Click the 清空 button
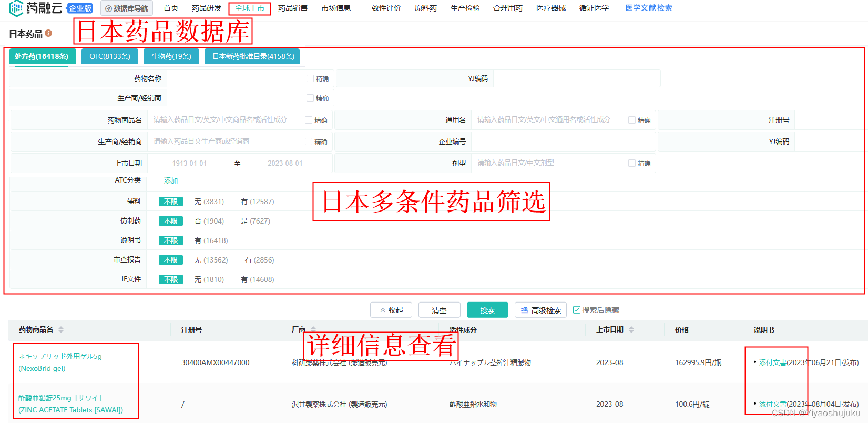868x423 pixels. (440, 310)
